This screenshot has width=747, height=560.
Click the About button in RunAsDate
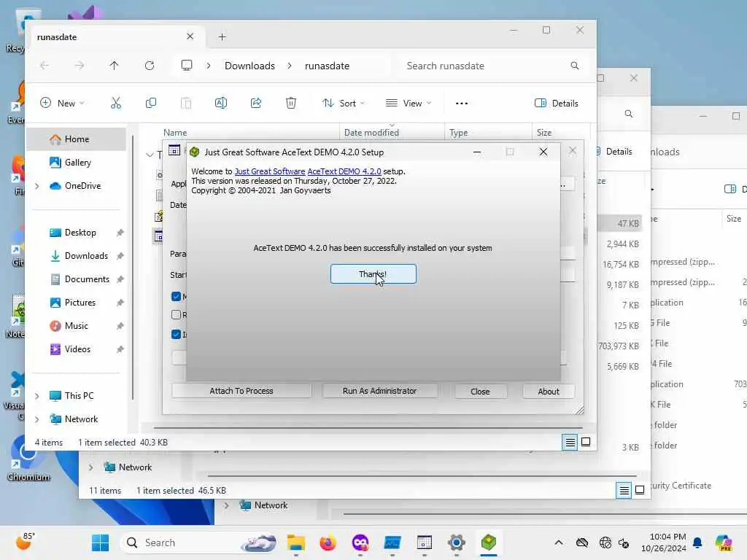[549, 392]
